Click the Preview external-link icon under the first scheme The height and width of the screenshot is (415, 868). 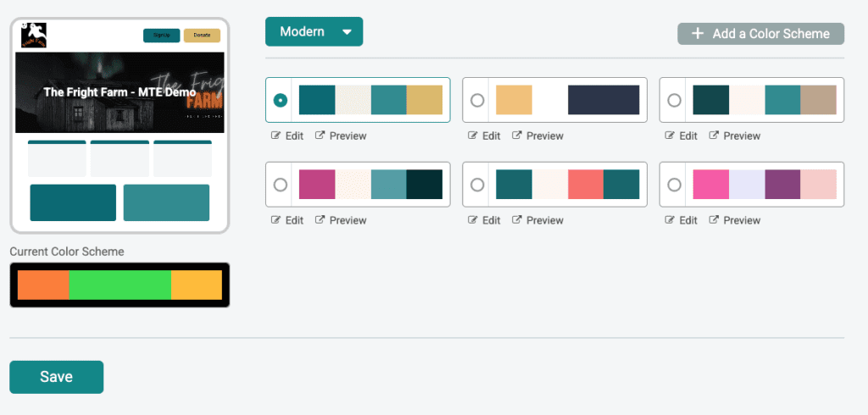[x=320, y=136]
